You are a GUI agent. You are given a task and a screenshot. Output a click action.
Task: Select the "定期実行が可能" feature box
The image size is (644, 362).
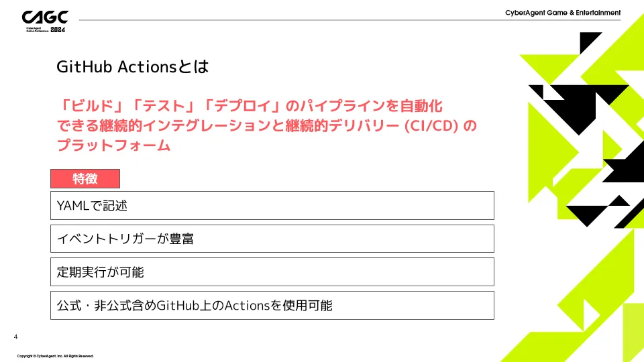coord(272,272)
